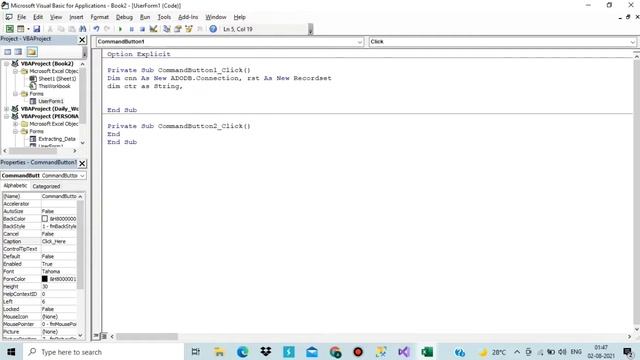640x360 pixels.
Task: Click the Copy toolbar icon
Action: click(61, 29)
